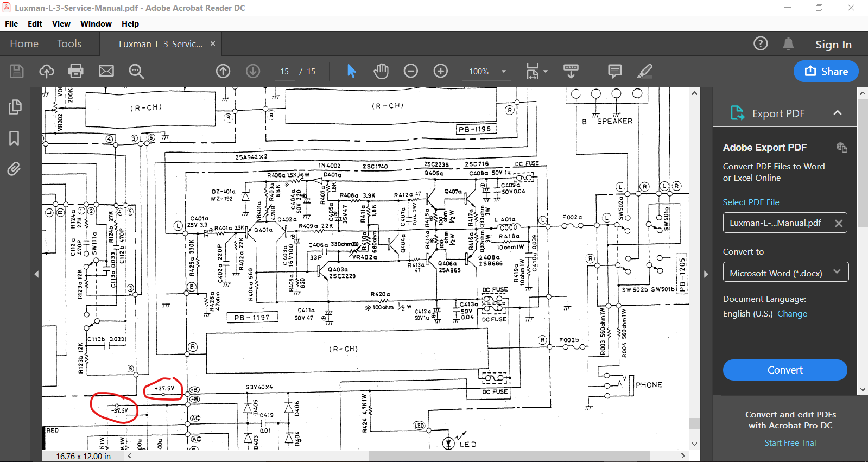Print the document using printer icon
The height and width of the screenshot is (462, 868).
point(76,71)
